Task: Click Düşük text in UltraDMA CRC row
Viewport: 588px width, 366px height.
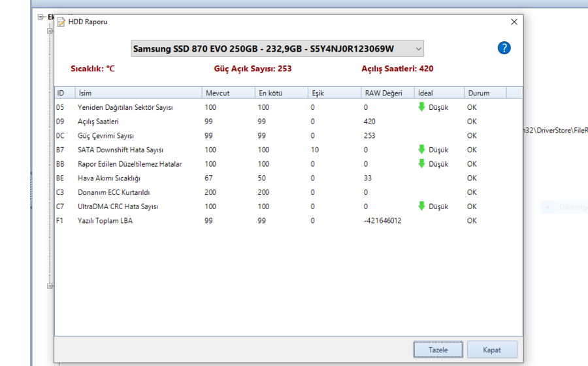Action: [438, 207]
